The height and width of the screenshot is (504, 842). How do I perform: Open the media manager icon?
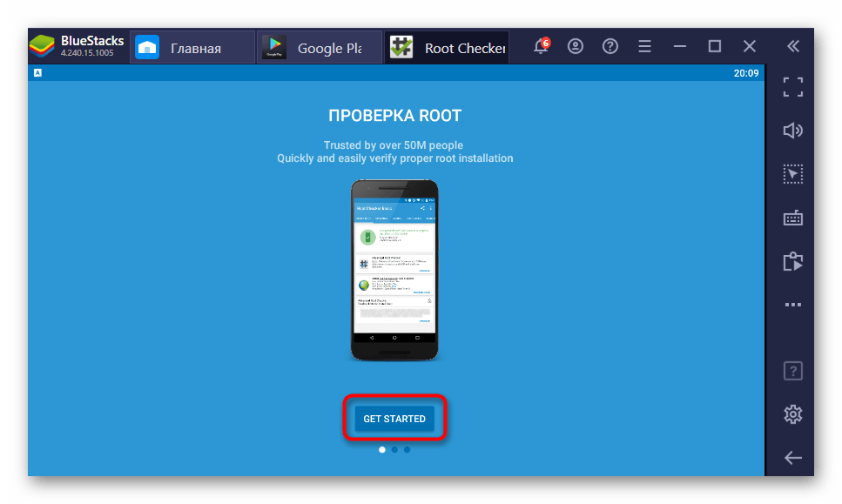[x=793, y=261]
